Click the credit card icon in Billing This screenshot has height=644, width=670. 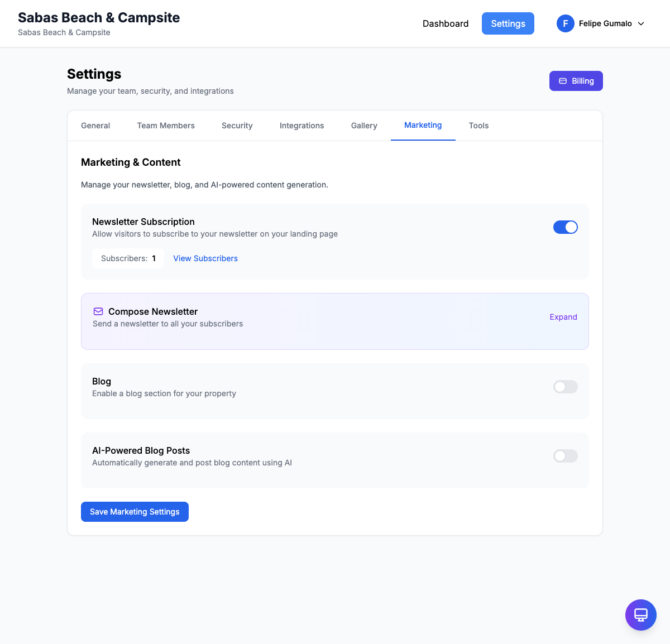(563, 81)
